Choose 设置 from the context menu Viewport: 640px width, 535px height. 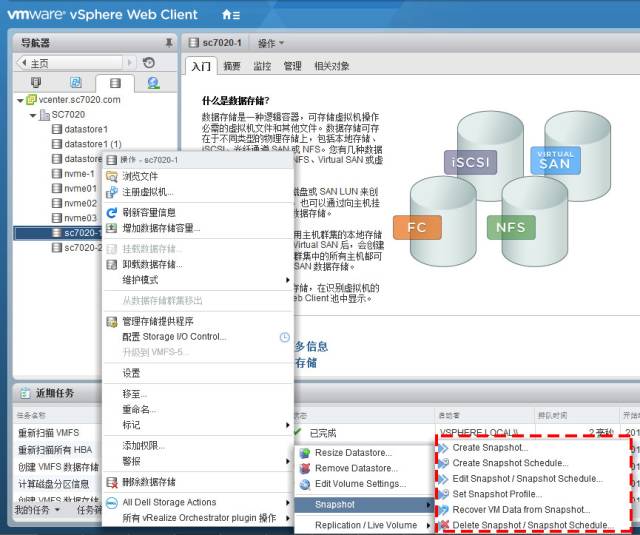click(x=198, y=373)
